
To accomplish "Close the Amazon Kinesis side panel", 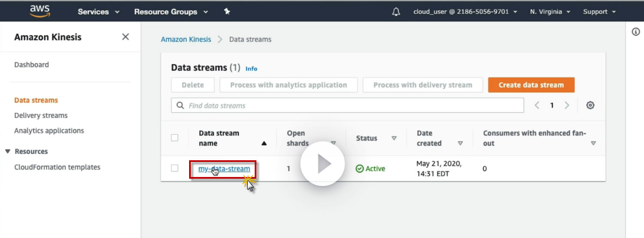I will [125, 37].
